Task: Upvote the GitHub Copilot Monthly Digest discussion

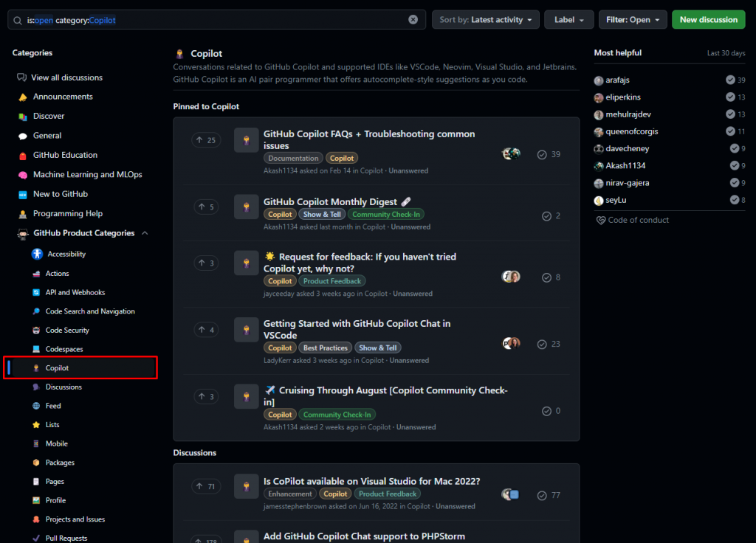Action: click(206, 207)
